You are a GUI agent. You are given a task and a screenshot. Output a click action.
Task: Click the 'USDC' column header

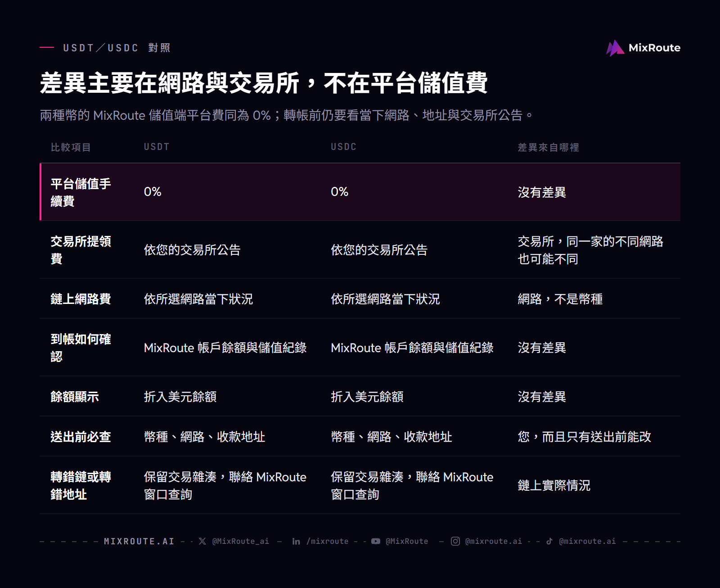pyautogui.click(x=344, y=147)
